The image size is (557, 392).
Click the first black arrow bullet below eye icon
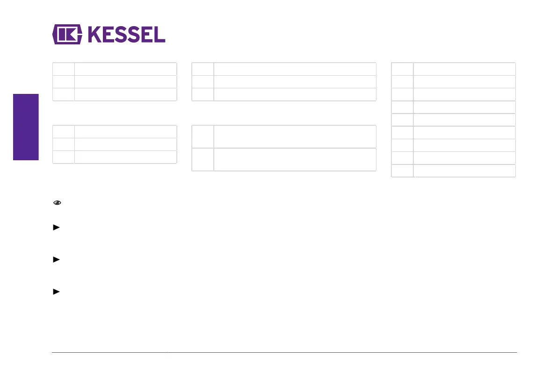[57, 228]
